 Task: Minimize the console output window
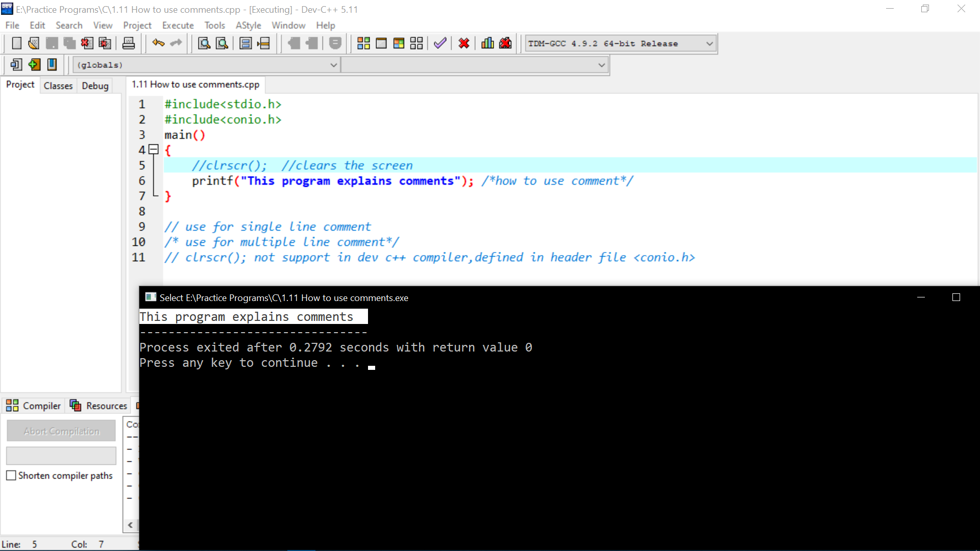921,297
